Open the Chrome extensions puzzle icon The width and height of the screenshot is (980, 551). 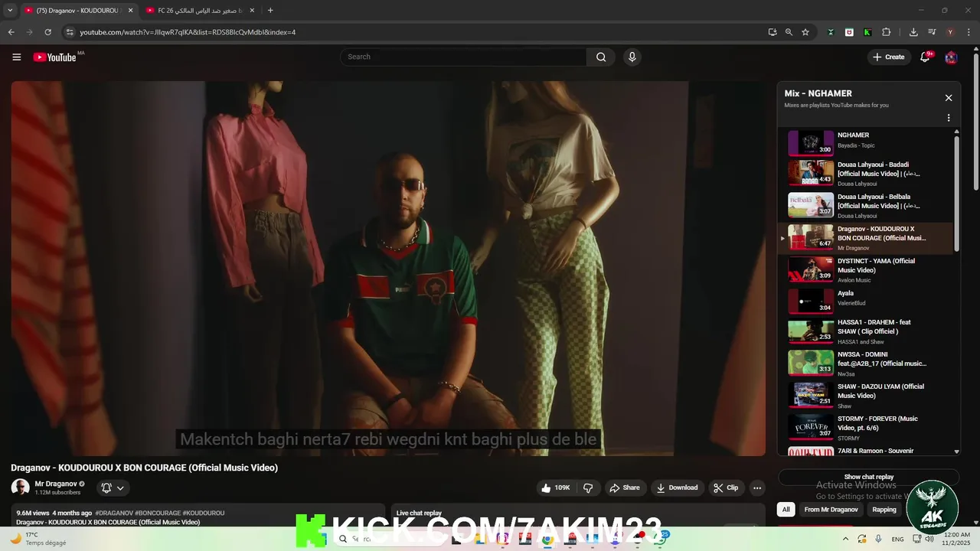tap(887, 32)
